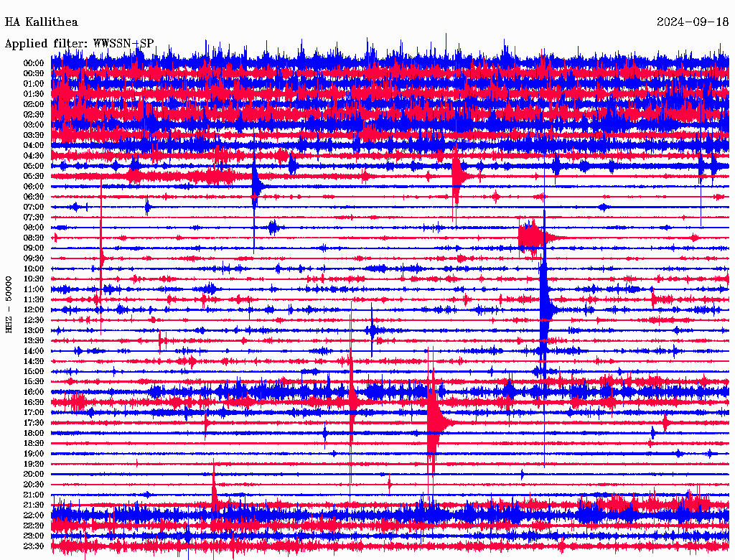Click the '13:30' time label
This screenshot has width=735, height=560.
34,340
